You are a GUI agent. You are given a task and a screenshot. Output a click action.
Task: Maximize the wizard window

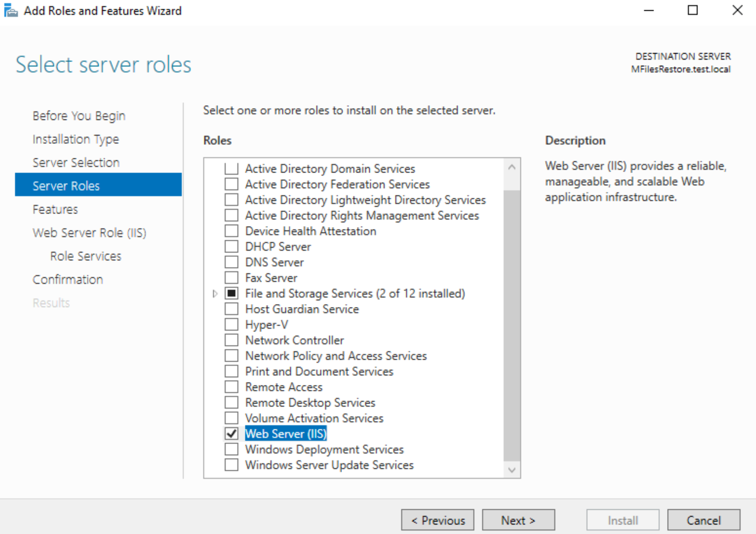(x=693, y=10)
